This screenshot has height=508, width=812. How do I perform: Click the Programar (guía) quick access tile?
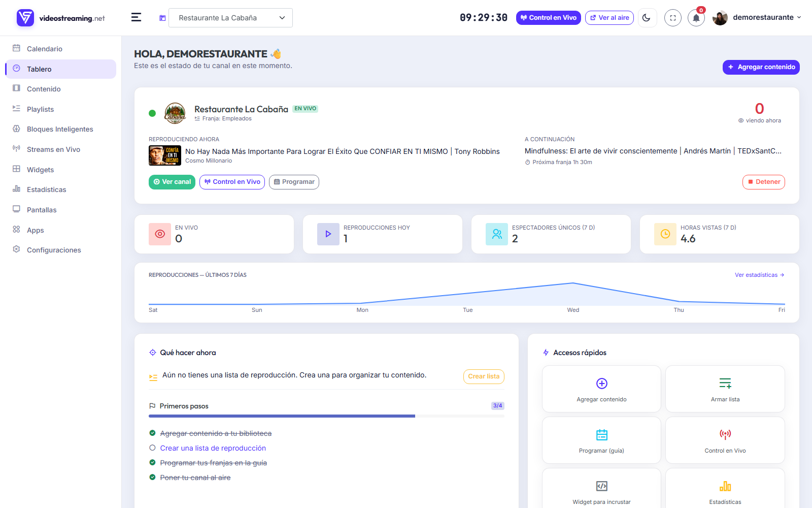[x=601, y=440]
